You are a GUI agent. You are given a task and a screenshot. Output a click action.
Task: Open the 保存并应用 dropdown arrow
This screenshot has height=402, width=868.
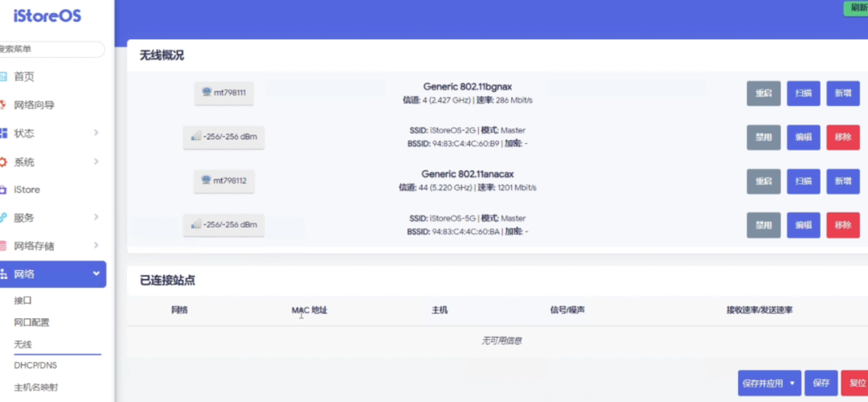[x=792, y=384]
